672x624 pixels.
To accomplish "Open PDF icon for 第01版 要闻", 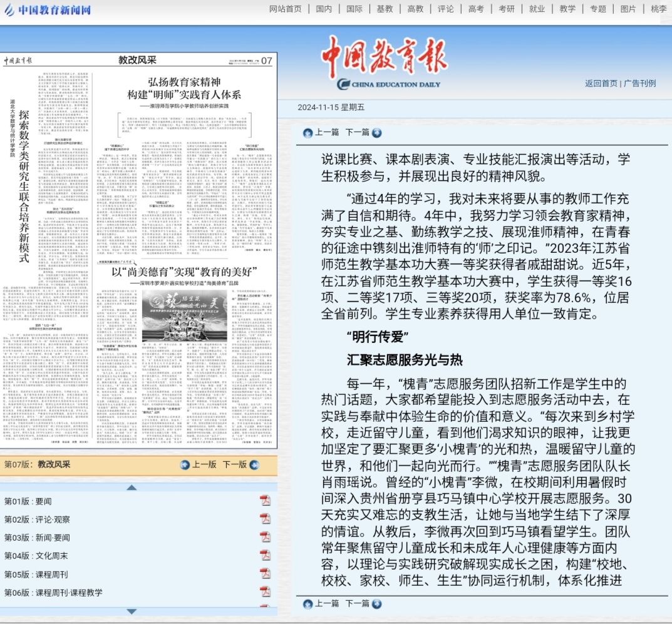I will pyautogui.click(x=265, y=501).
